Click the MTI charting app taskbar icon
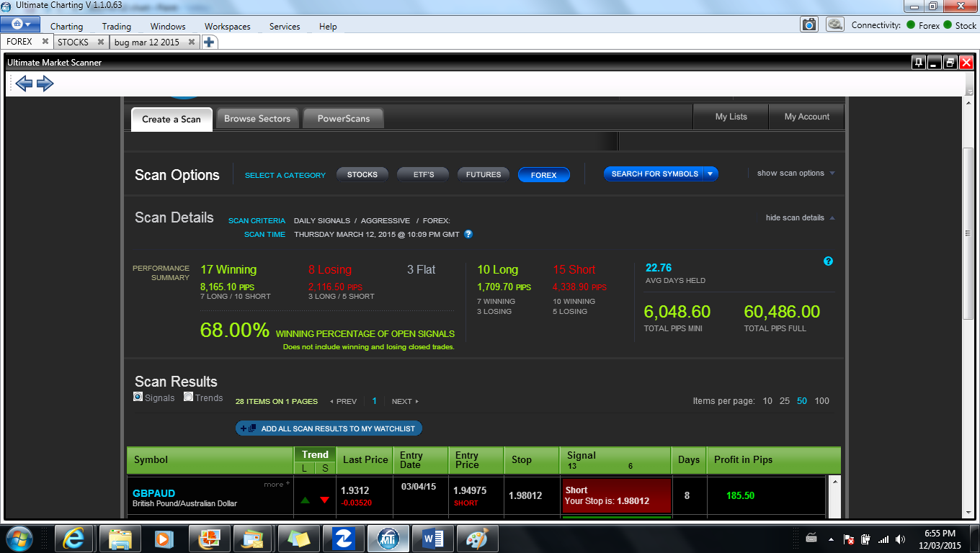The height and width of the screenshot is (553, 980). point(388,538)
